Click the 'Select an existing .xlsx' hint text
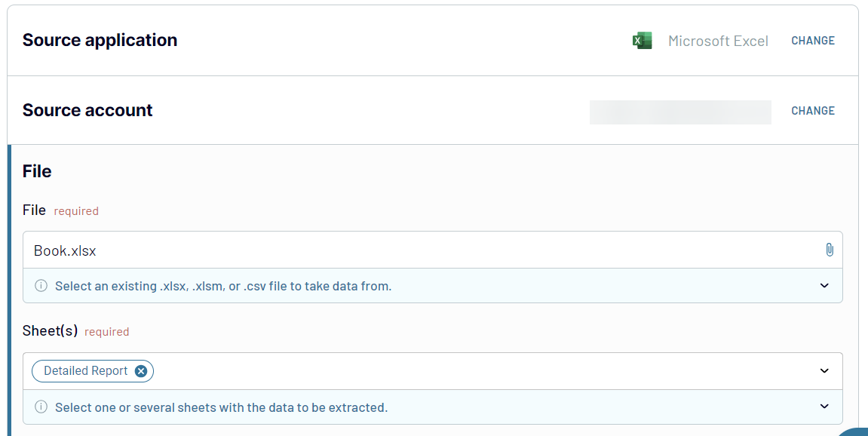 [223, 287]
